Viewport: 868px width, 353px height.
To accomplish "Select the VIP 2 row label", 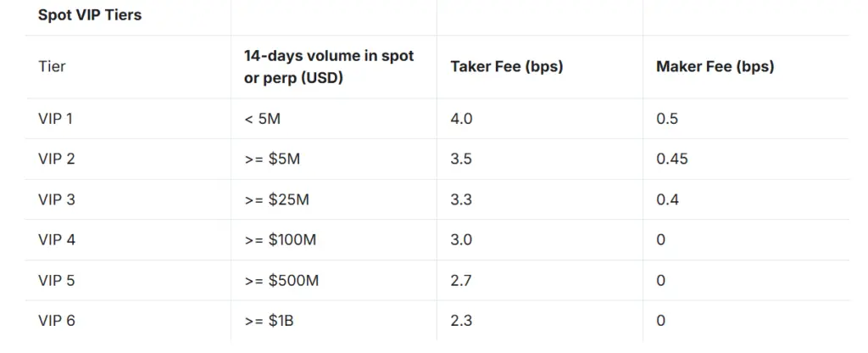I will 57,159.
